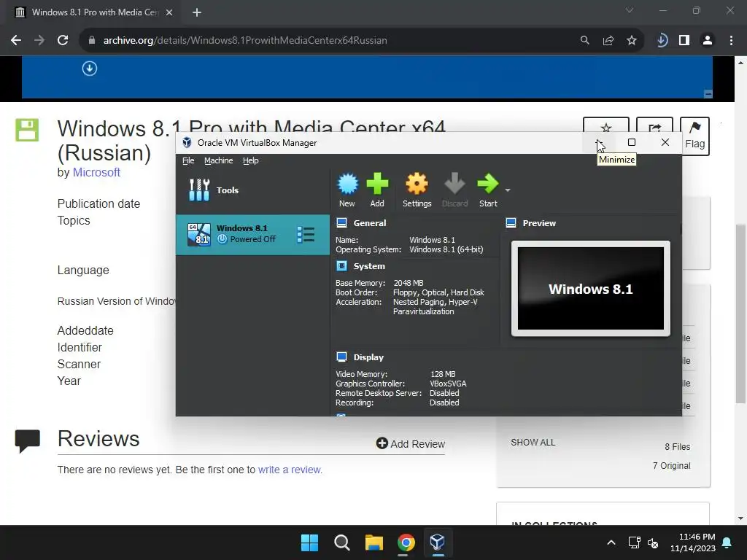Click the Display section header
The height and width of the screenshot is (560, 747).
[x=368, y=357]
